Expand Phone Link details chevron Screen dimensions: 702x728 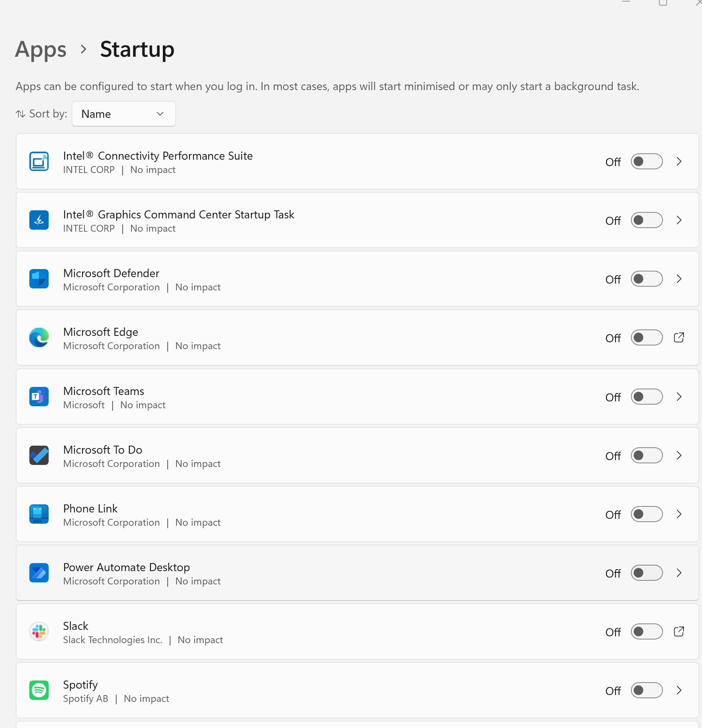[679, 514]
